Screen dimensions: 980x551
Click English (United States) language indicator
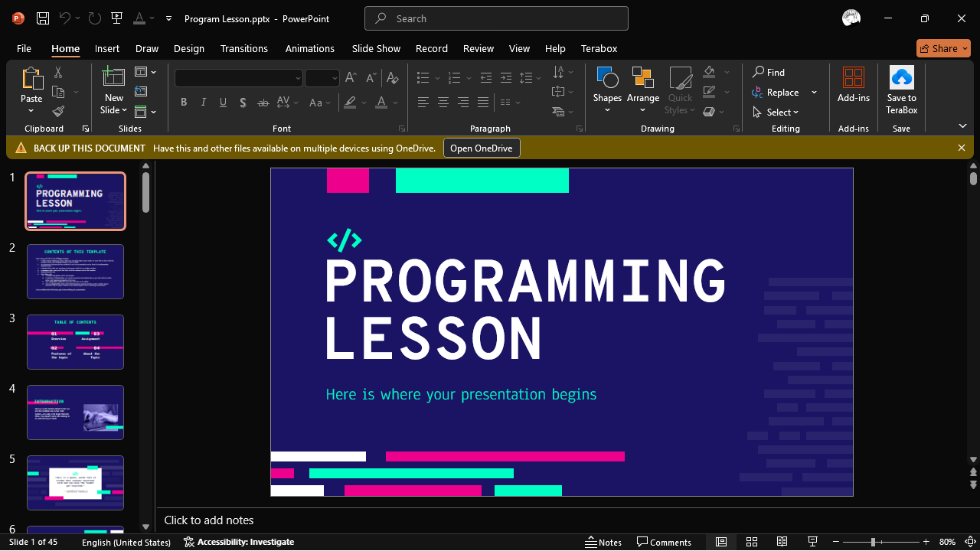[x=126, y=542]
